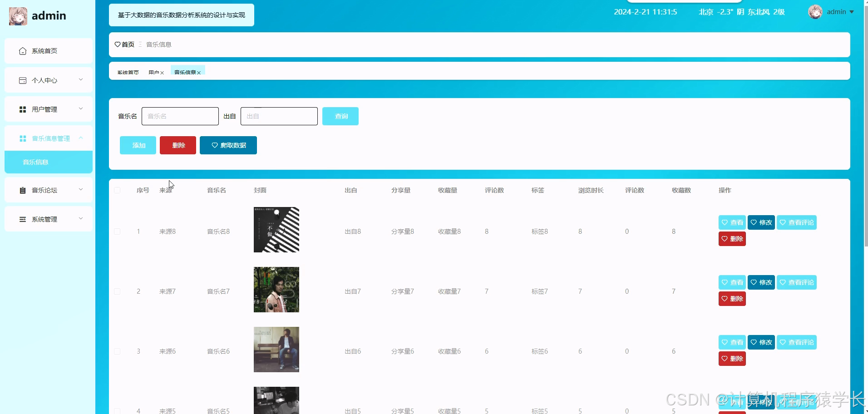
Task: Go to 首页 via the breadcrumb
Action: pyautogui.click(x=128, y=44)
